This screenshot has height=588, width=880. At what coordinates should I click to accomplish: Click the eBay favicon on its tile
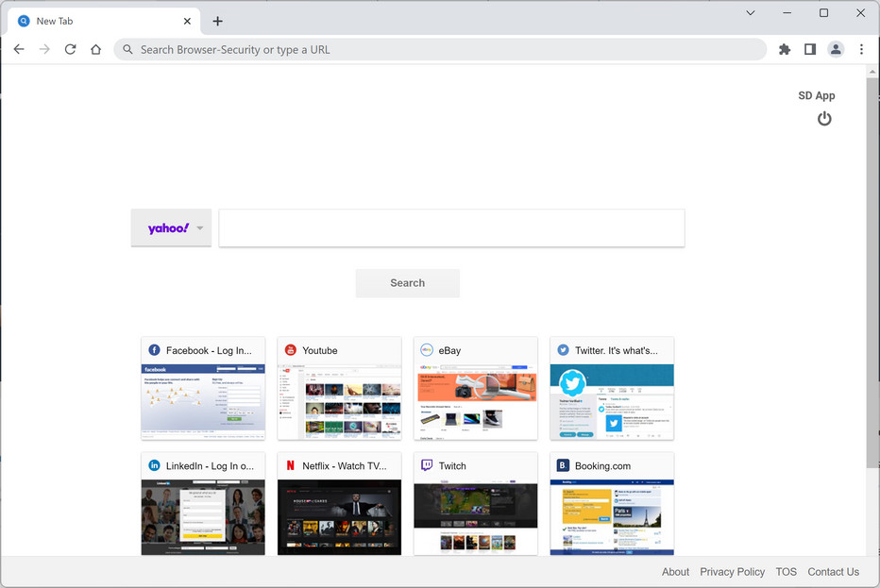point(427,350)
